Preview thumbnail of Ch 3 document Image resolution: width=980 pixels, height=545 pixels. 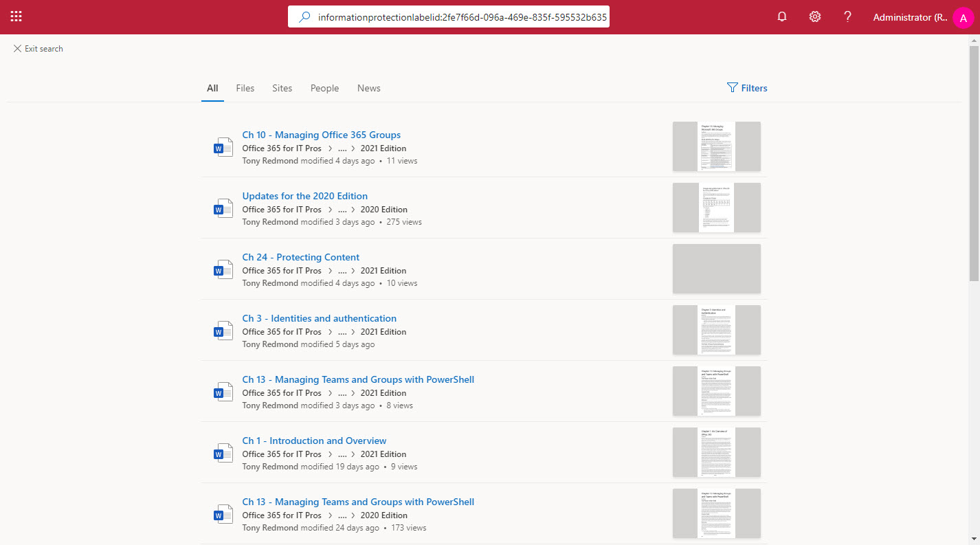pos(717,330)
